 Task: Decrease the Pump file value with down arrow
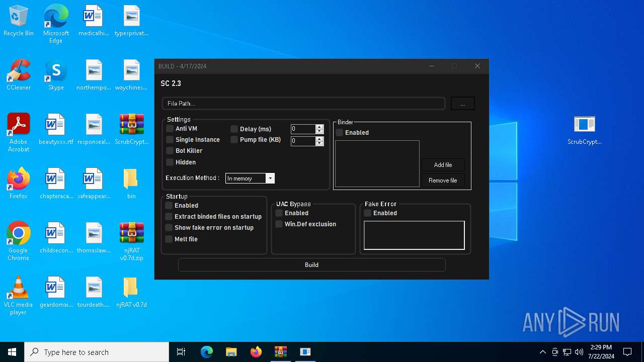(319, 143)
